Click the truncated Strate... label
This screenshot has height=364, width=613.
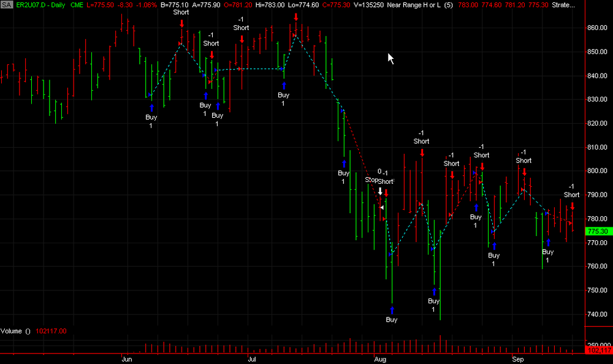coord(563,5)
